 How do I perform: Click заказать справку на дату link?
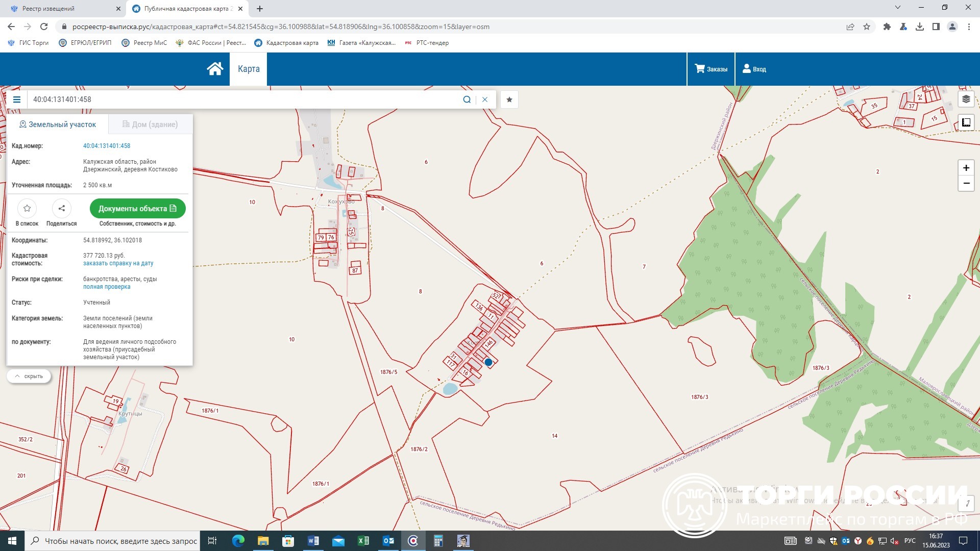click(x=118, y=263)
